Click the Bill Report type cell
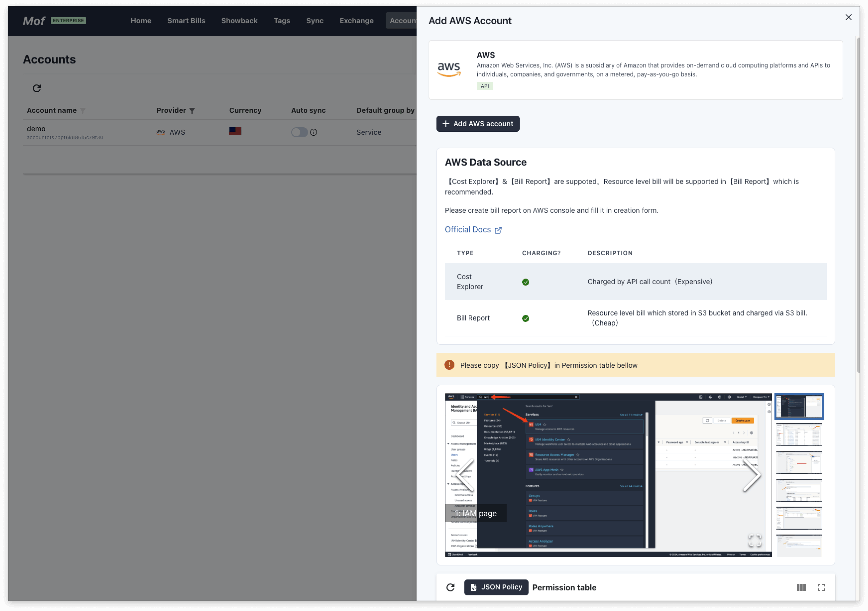This screenshot has height=611, width=868. pyautogui.click(x=473, y=318)
